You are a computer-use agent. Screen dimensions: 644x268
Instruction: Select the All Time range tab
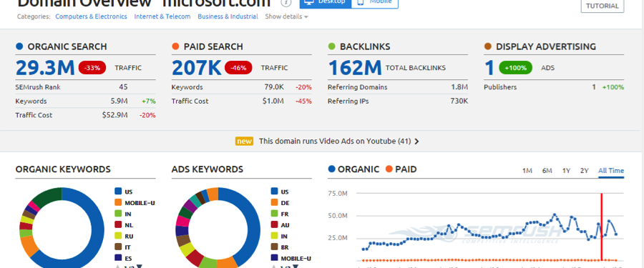point(611,171)
